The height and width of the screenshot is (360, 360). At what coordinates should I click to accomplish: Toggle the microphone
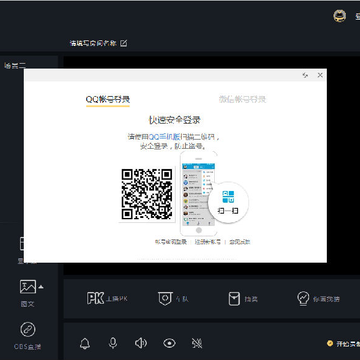click(x=113, y=343)
